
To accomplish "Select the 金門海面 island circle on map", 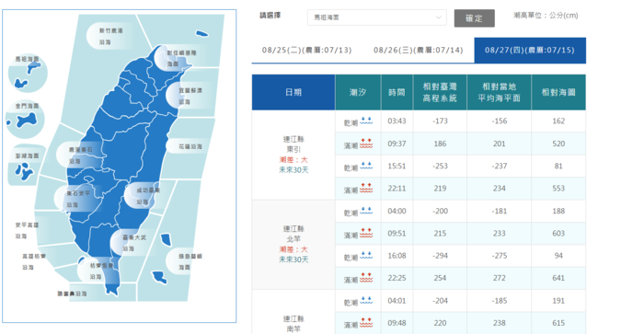I will coord(26,119).
